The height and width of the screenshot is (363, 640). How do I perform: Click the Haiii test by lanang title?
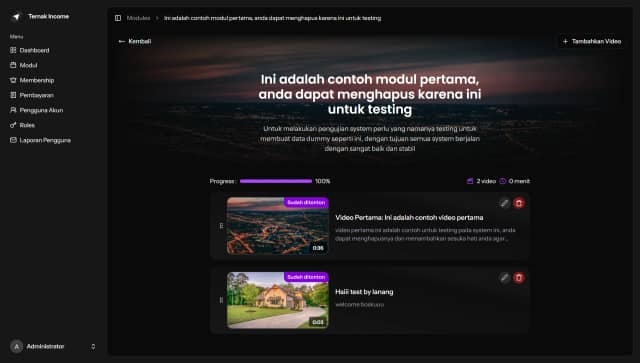364,292
